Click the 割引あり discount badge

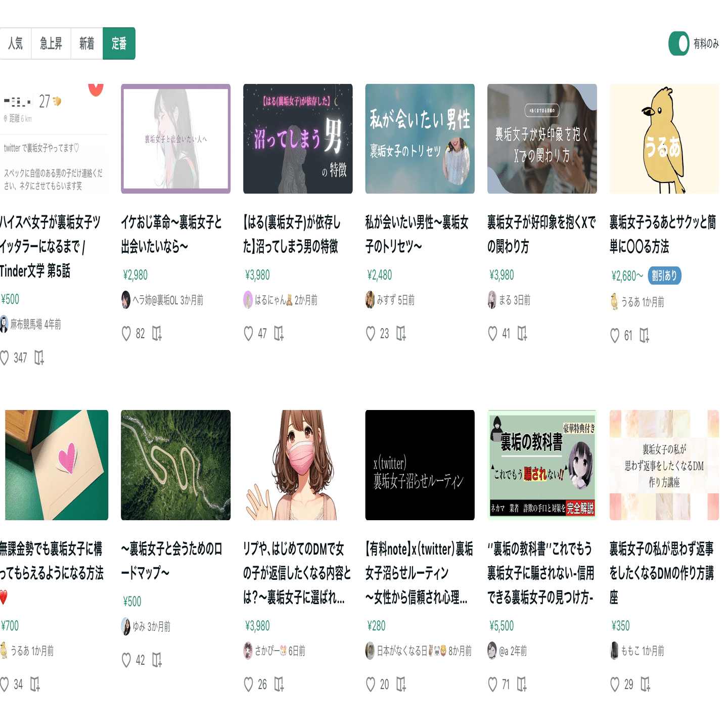tap(664, 276)
